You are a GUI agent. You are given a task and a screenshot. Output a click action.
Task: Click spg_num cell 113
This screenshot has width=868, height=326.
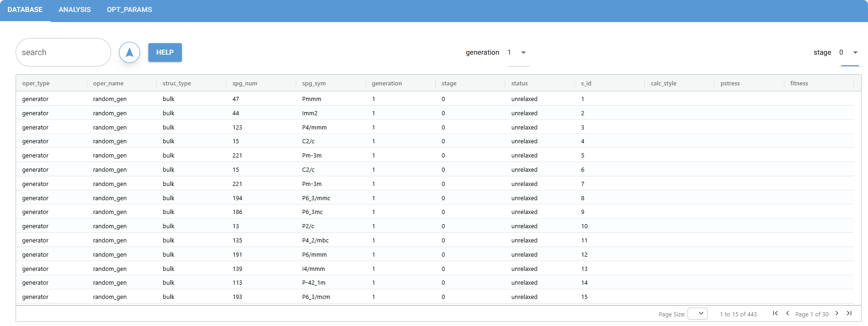click(261, 282)
